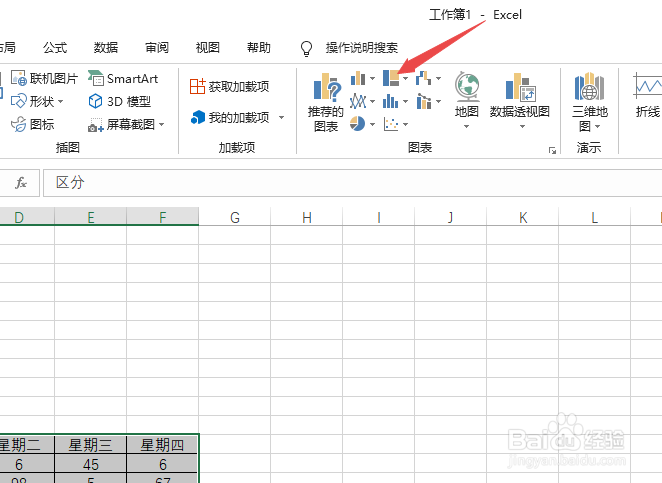Viewport: 662px width, 483px height.
Task: Open the Charts group dialog launcher
Action: [x=552, y=150]
